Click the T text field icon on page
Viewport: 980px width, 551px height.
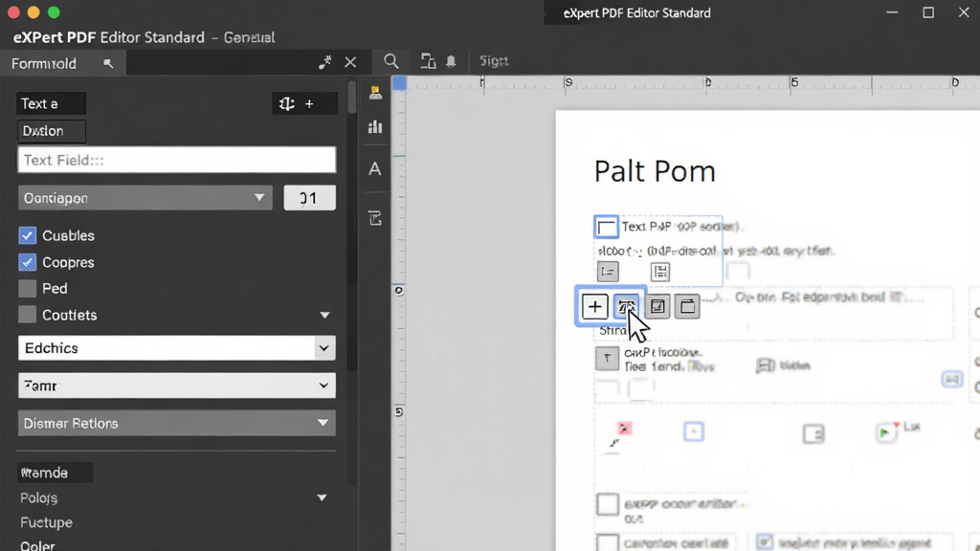pyautogui.click(x=607, y=359)
